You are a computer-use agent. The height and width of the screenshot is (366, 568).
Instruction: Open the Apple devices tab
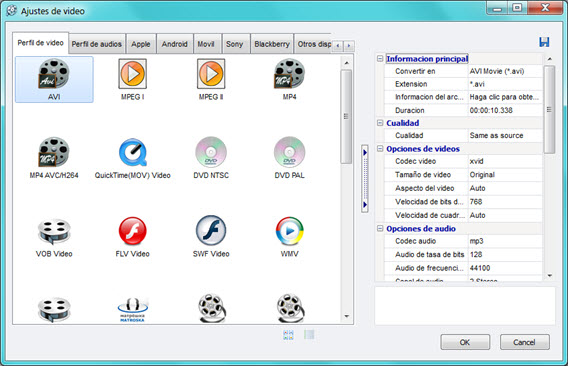pos(141,44)
